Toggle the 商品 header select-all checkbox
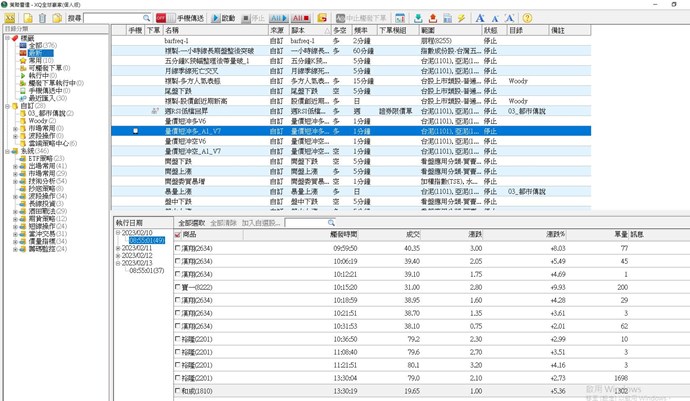The image size is (690, 401). (178, 234)
